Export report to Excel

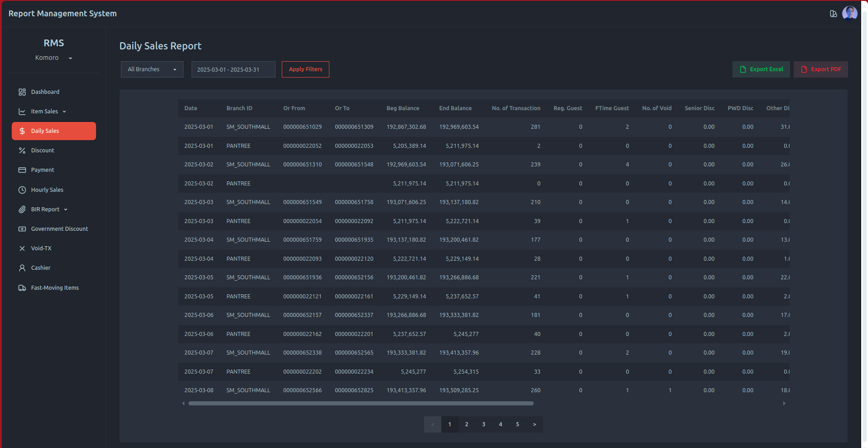[x=761, y=69]
